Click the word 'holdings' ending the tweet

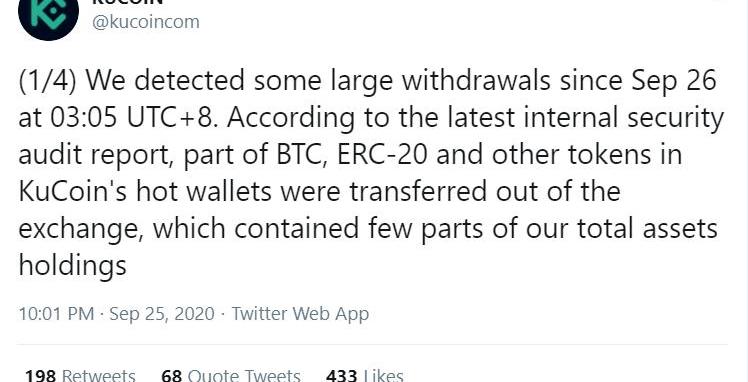[73, 265]
